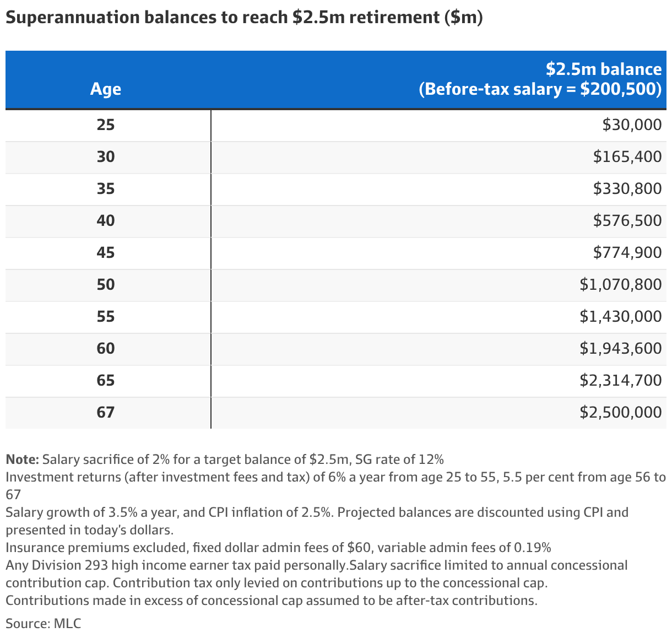This screenshot has width=672, height=638.
Task: Click the $2,314,700 balance value
Action: pyautogui.click(x=621, y=381)
